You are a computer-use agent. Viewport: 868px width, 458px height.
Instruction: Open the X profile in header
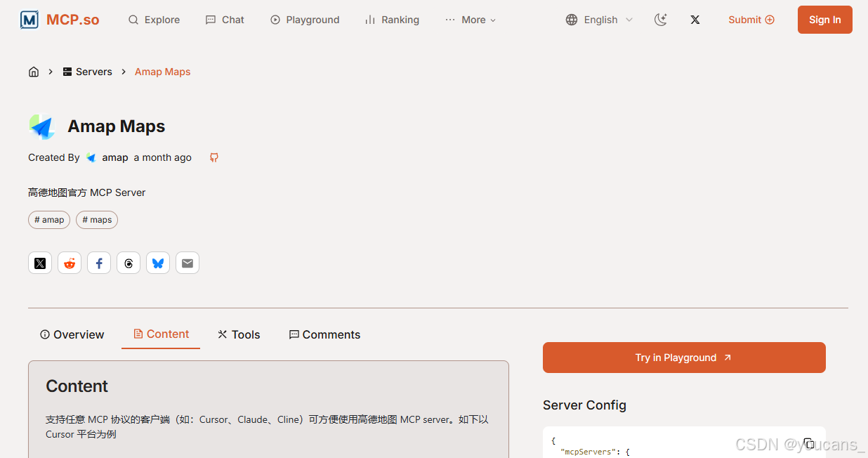tap(695, 20)
